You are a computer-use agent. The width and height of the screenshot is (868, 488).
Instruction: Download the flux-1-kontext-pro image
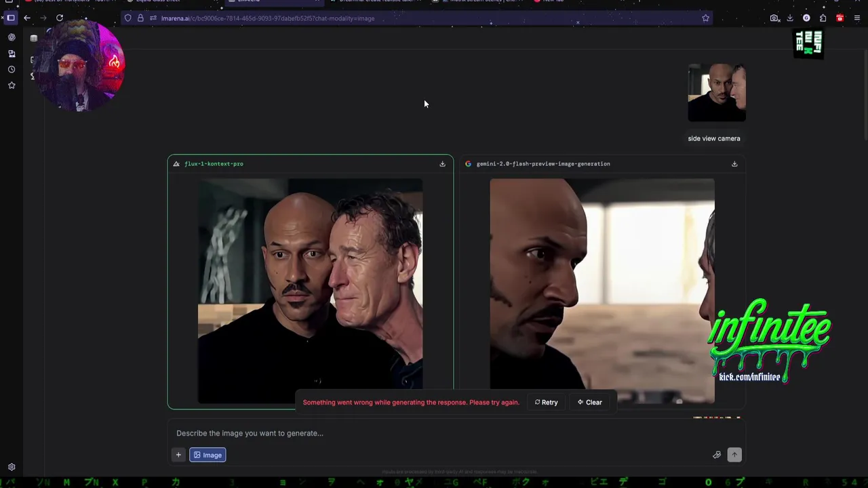(442, 163)
